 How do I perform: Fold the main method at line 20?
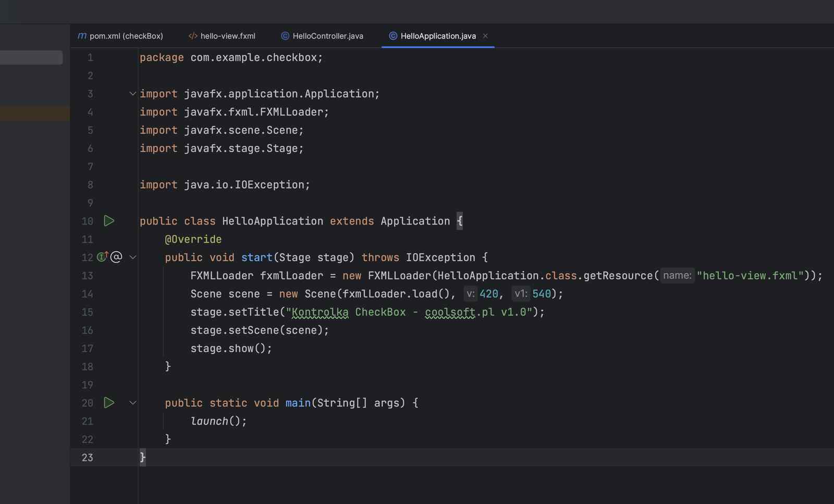pyautogui.click(x=133, y=403)
